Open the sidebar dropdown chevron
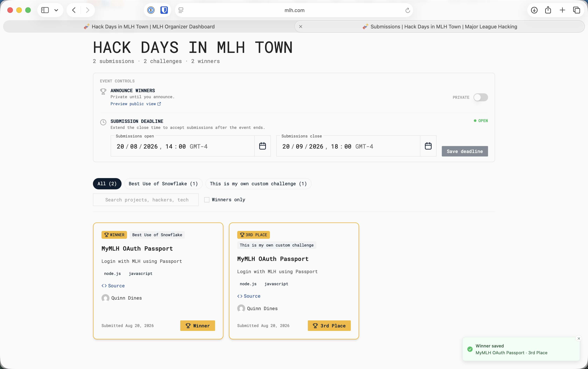This screenshot has width=588, height=369. point(56,10)
